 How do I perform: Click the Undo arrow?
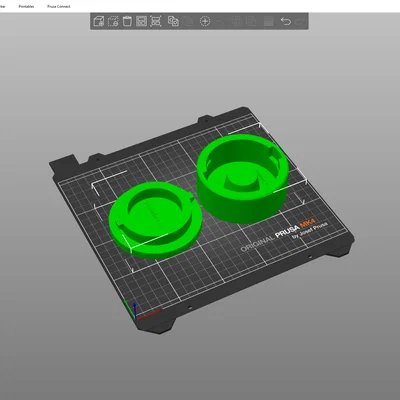pos(285,21)
